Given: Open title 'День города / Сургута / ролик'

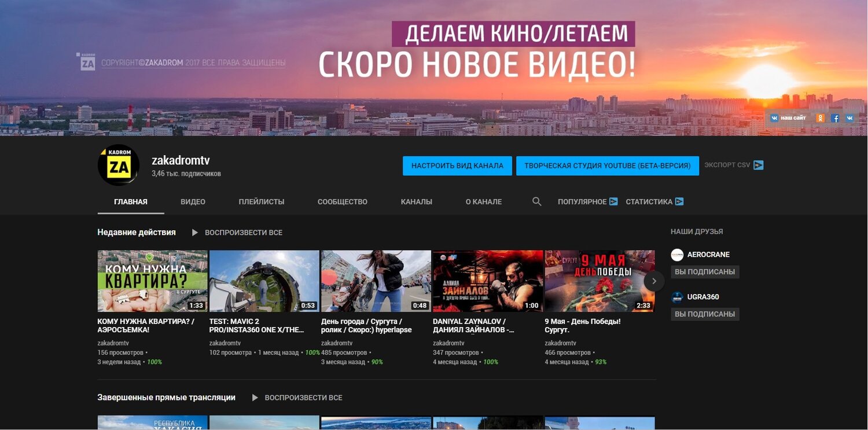Looking at the screenshot, I should (x=366, y=325).
